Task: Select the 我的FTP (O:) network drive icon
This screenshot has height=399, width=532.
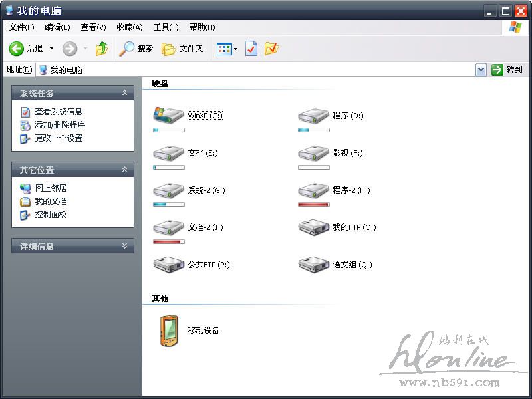Action: (x=313, y=227)
